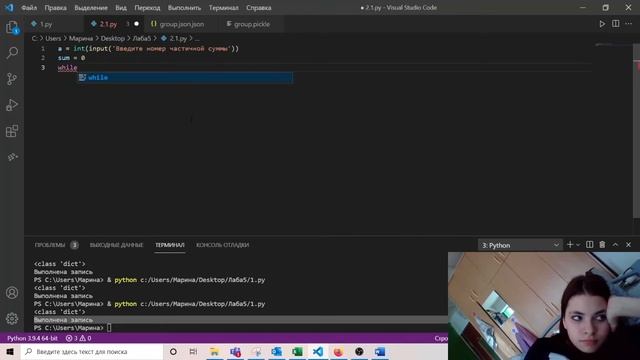This screenshot has width=640, height=360.
Task: Maximize the panel with the up chevron
Action: pyautogui.click(x=615, y=244)
